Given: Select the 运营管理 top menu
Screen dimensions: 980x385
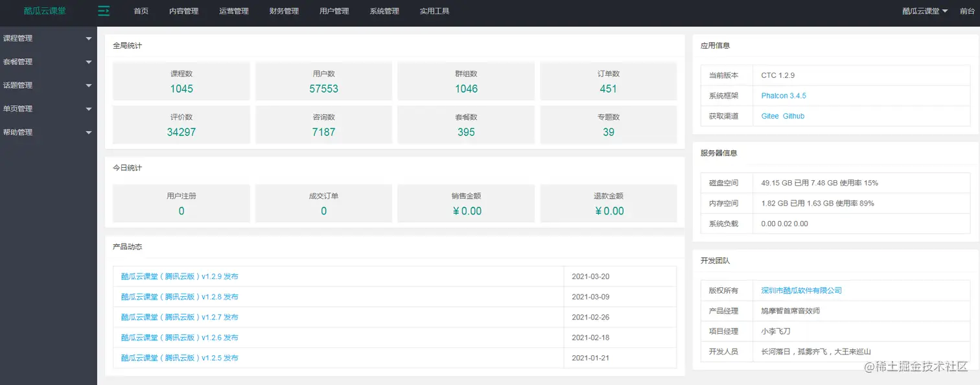Looking at the screenshot, I should pos(234,11).
